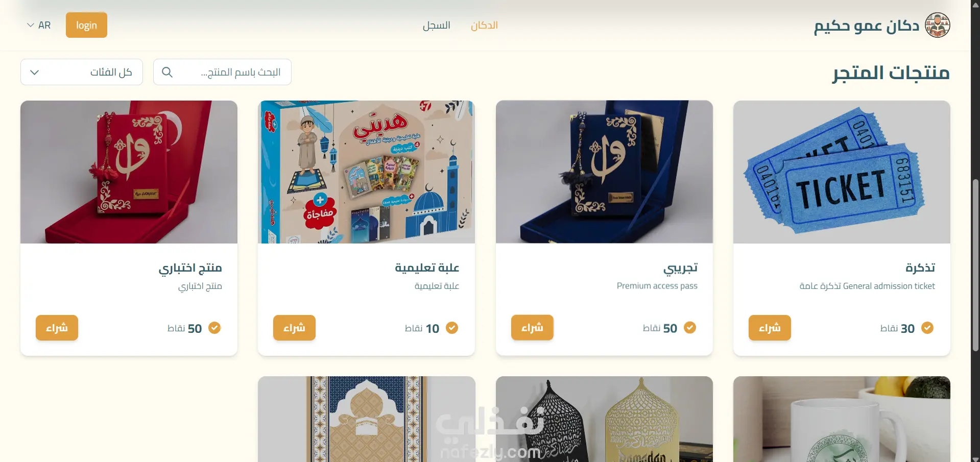The image size is (980, 462).
Task: Open the السجل menu tab
Action: pyautogui.click(x=436, y=26)
